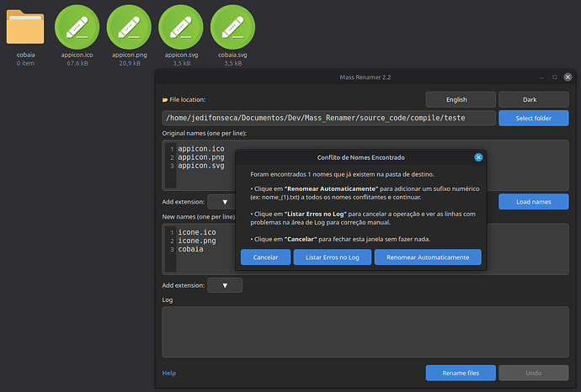
Task: Select the cobaia.svg file icon
Action: point(232,27)
